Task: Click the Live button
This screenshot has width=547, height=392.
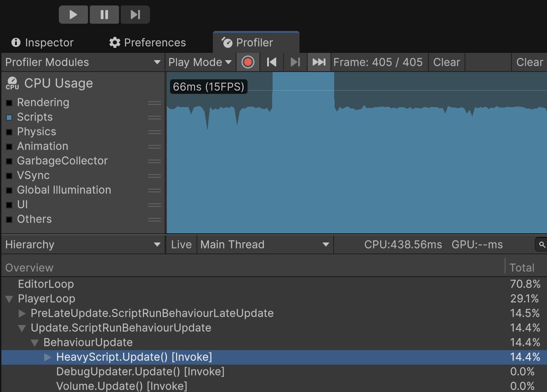Action: [x=181, y=245]
